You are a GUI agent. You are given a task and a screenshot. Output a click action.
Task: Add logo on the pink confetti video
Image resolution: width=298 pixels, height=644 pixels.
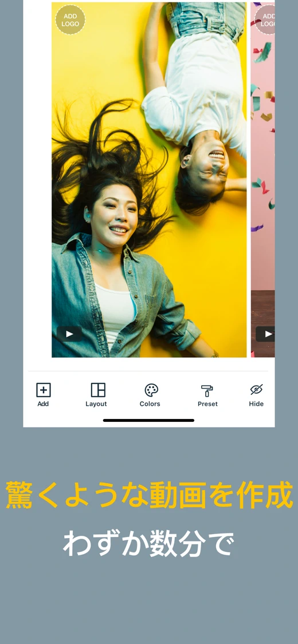(x=265, y=19)
